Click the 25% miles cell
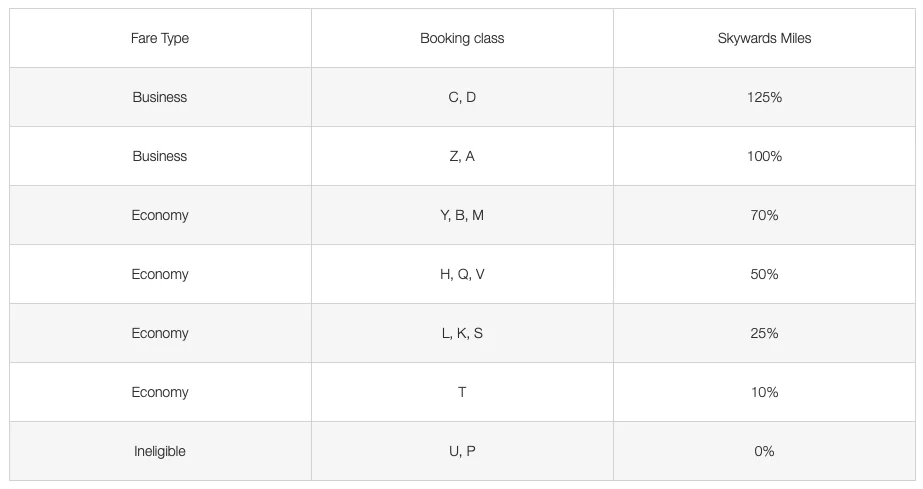Image resolution: width=923 pixels, height=489 pixels. pos(764,333)
